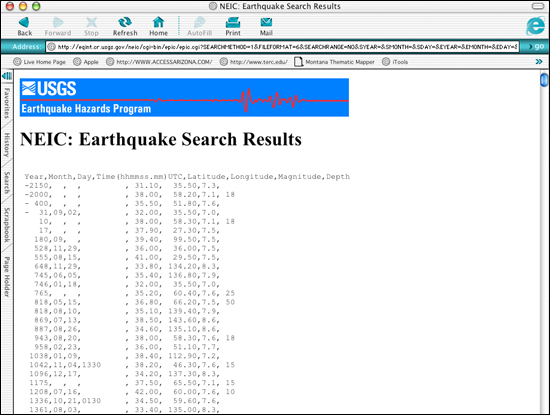Open the www.terc.edu favorite
Image resolution: width=550 pixels, height=415 pixels.
[254, 62]
